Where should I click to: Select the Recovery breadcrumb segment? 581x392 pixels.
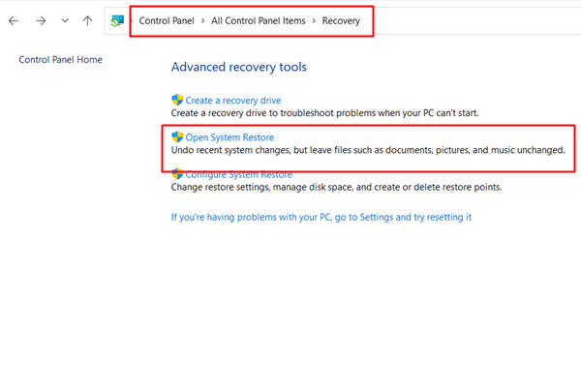(x=343, y=20)
